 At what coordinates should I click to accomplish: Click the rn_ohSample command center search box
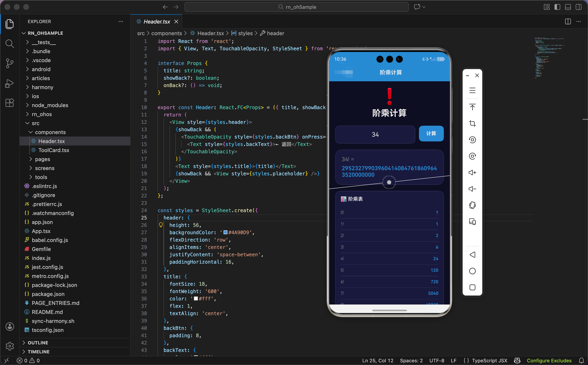296,7
